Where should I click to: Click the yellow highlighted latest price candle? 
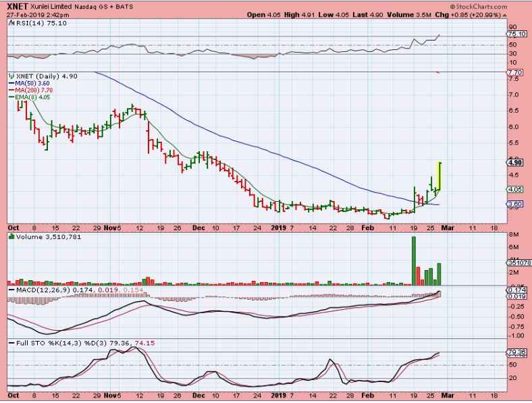tap(440, 176)
